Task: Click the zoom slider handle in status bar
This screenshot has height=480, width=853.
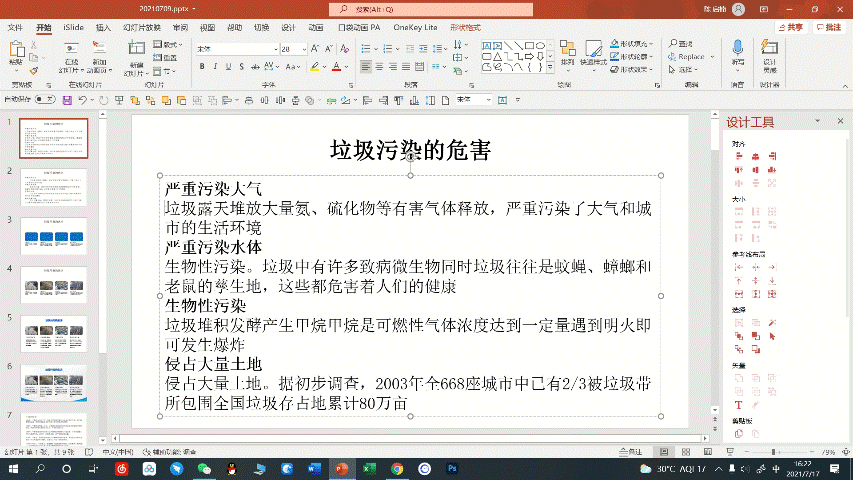Action: point(773,452)
